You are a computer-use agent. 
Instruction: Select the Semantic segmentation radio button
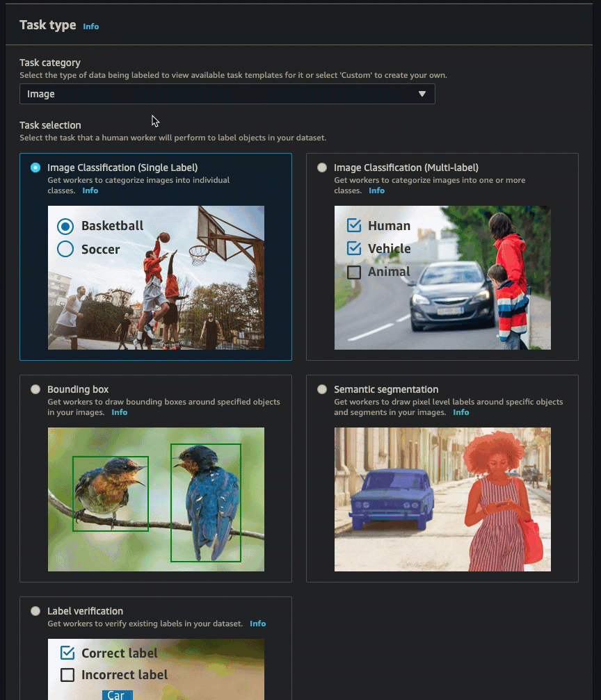pyautogui.click(x=321, y=389)
